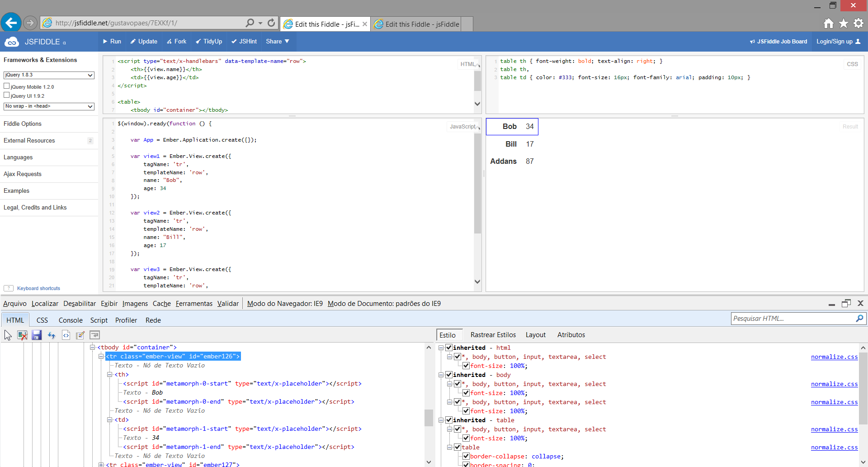
Task: Collapse the tr ember126 node
Action: point(101,357)
